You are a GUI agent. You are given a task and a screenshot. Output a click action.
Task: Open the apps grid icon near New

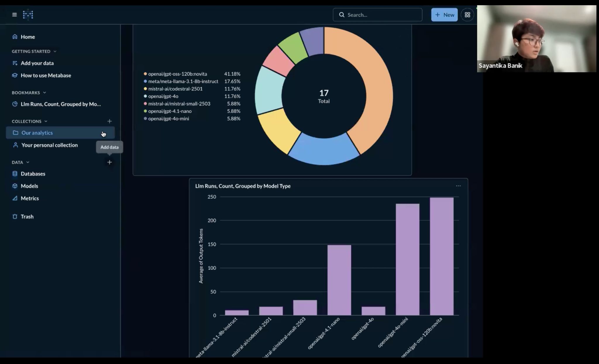click(x=467, y=15)
